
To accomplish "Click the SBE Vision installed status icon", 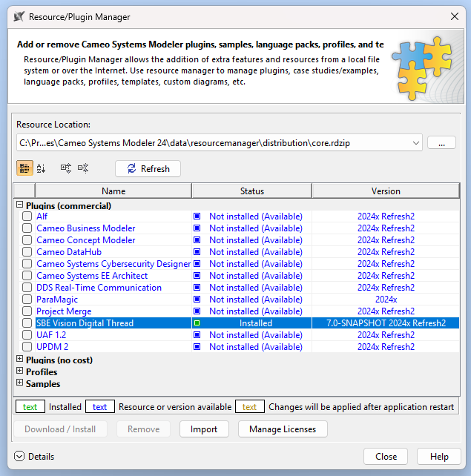I will 197,323.
